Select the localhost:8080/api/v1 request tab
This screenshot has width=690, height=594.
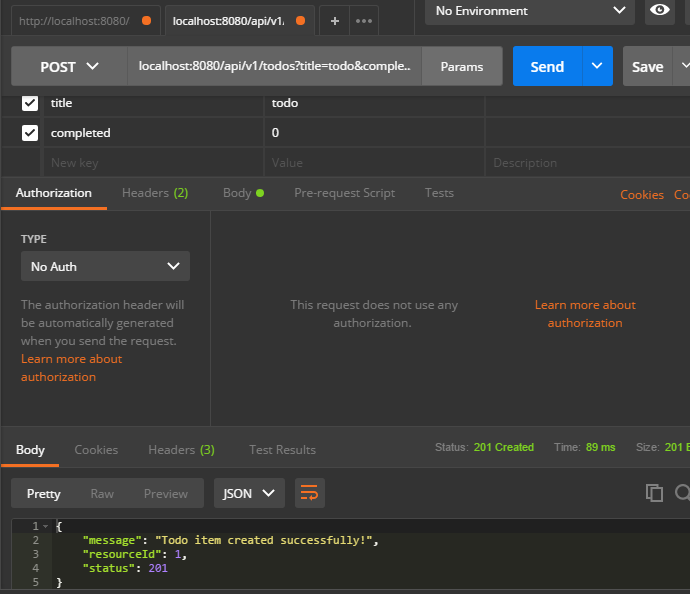[x=239, y=21]
